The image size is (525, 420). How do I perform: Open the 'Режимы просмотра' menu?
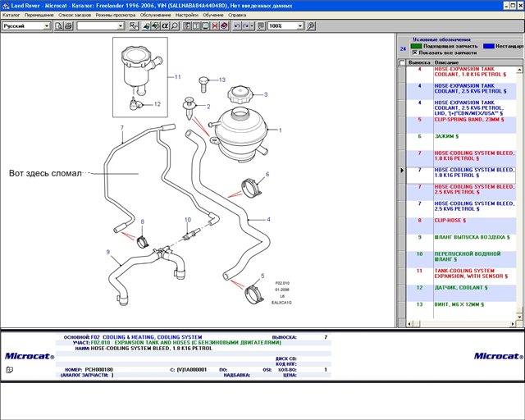[x=115, y=15]
